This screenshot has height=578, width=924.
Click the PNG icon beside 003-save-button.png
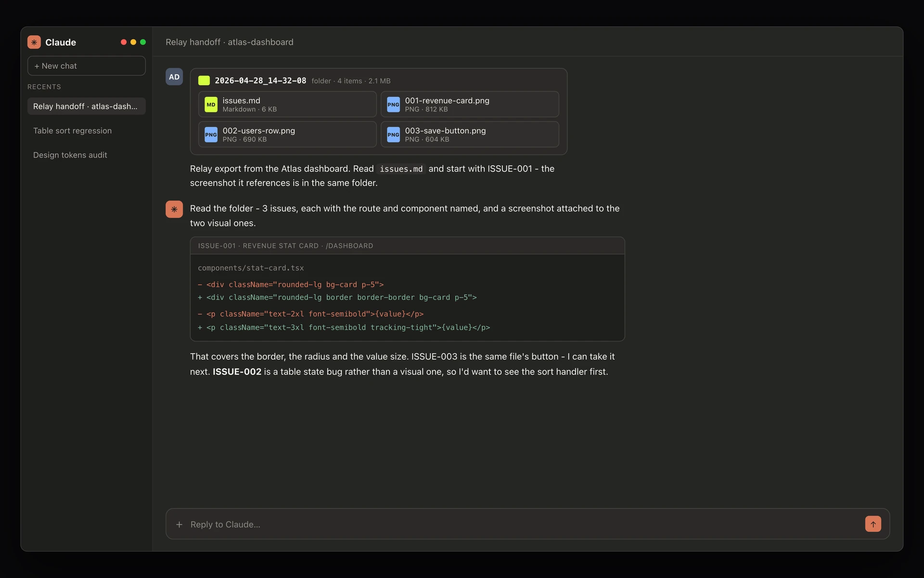[x=393, y=134]
